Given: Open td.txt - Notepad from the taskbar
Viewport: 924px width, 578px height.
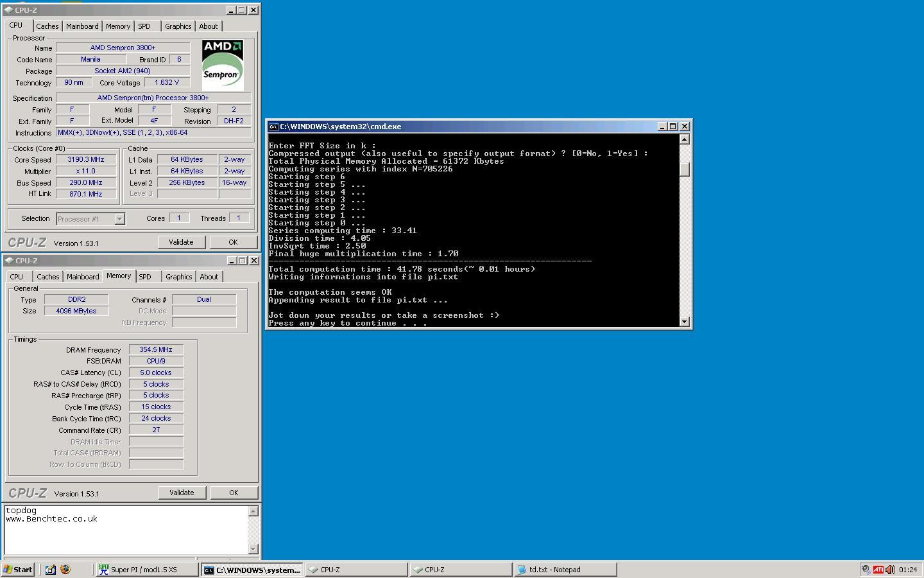Looking at the screenshot, I should [565, 570].
